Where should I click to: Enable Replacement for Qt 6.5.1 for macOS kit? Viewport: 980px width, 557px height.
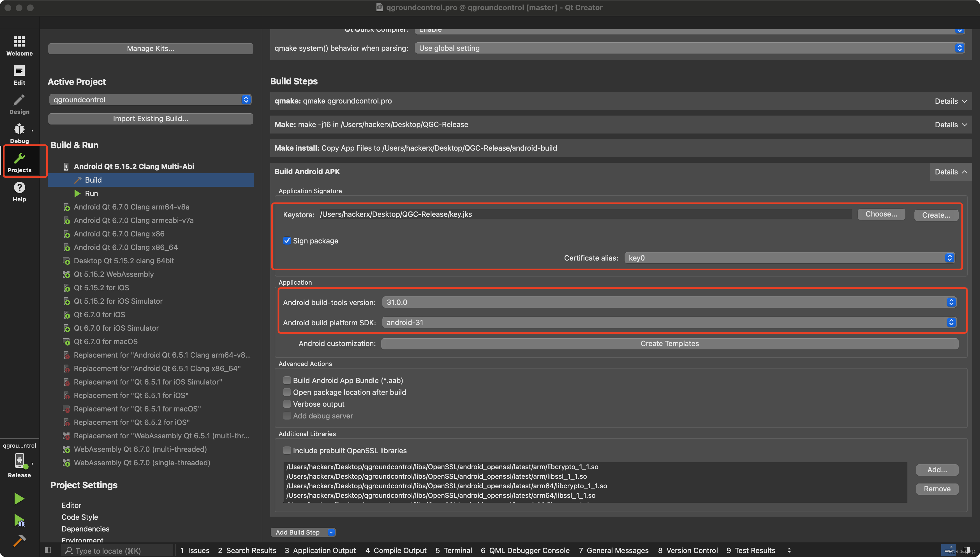137,409
